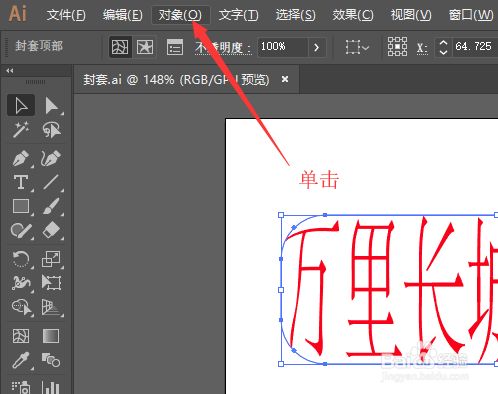The image size is (498, 394).
Task: Open the 效果(C) menu
Action: [x=353, y=15]
